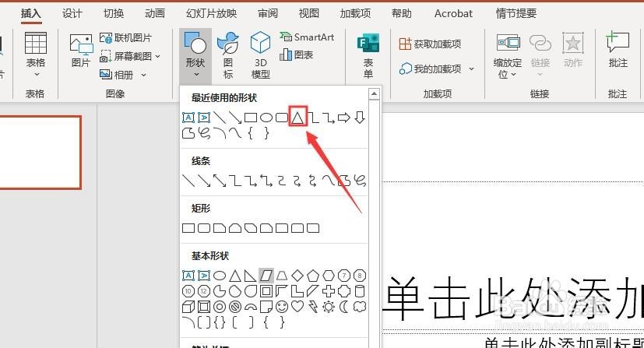644x348 pixels.
Task: Select the lightning bolt shape
Action: coord(313,307)
